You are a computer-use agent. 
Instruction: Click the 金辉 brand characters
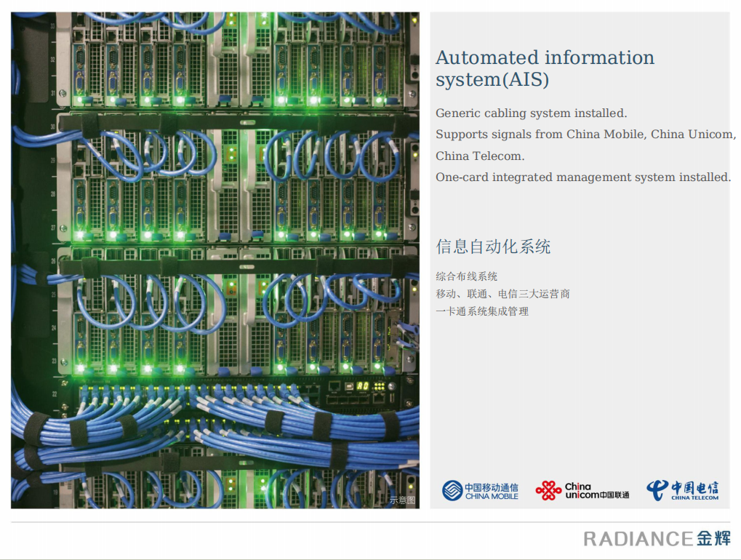713,539
